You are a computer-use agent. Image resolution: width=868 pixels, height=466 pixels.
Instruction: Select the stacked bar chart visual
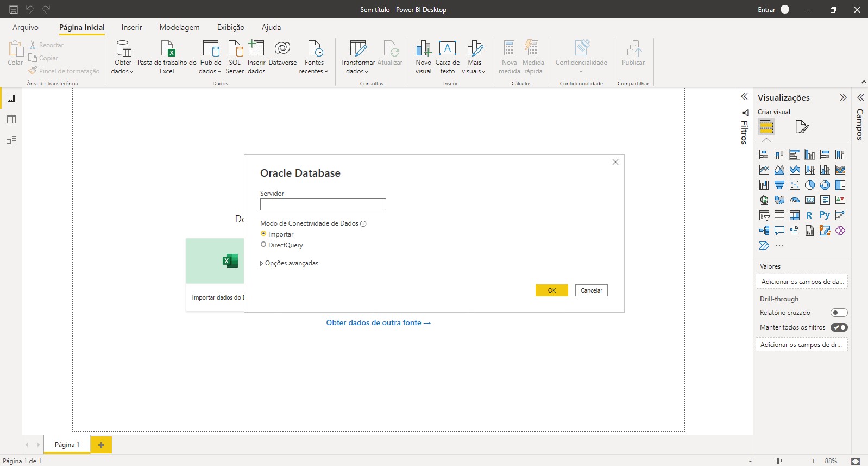(x=764, y=154)
